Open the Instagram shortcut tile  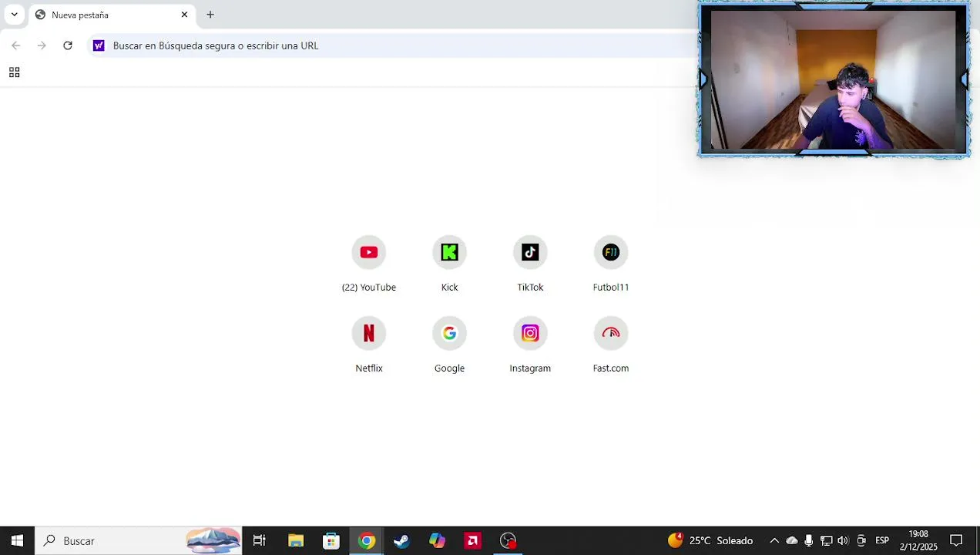(x=530, y=345)
